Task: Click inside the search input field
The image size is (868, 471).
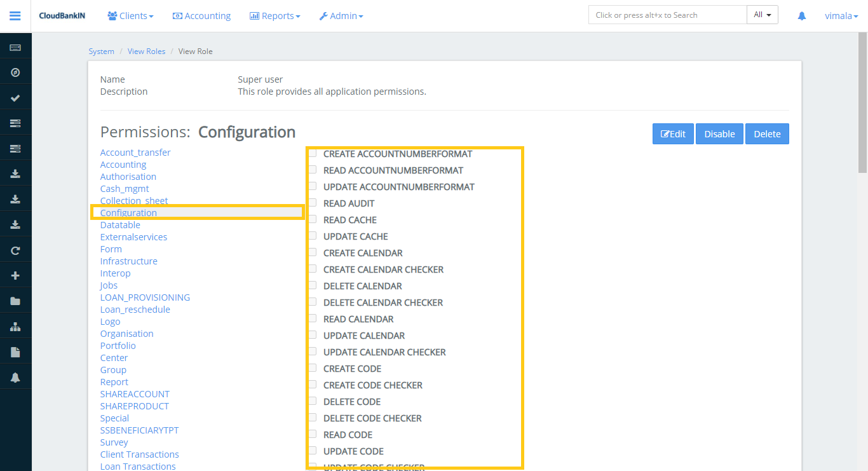Action: click(x=667, y=14)
